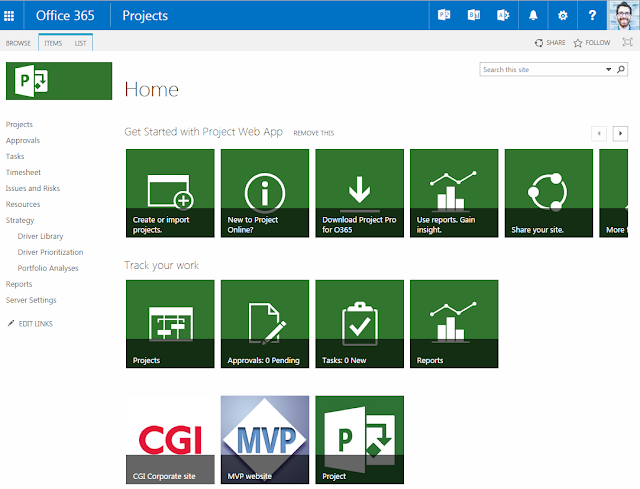Open the Office 365 app launcher grid

(9, 16)
